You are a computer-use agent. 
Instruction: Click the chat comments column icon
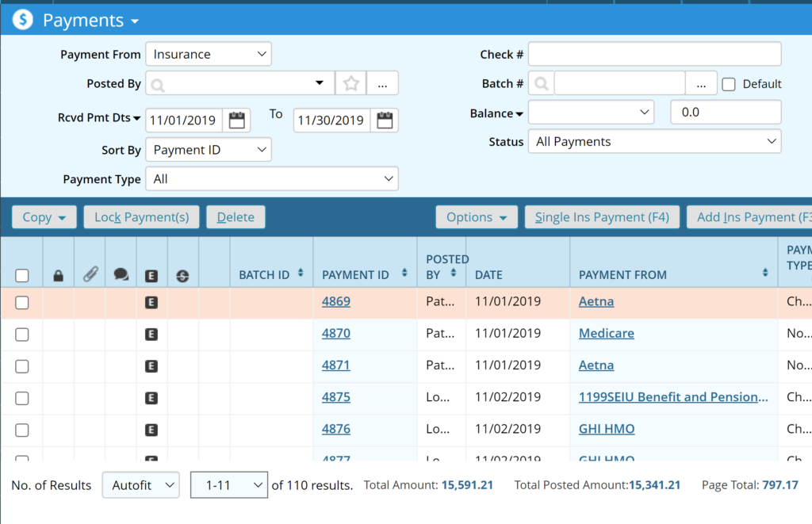(121, 275)
